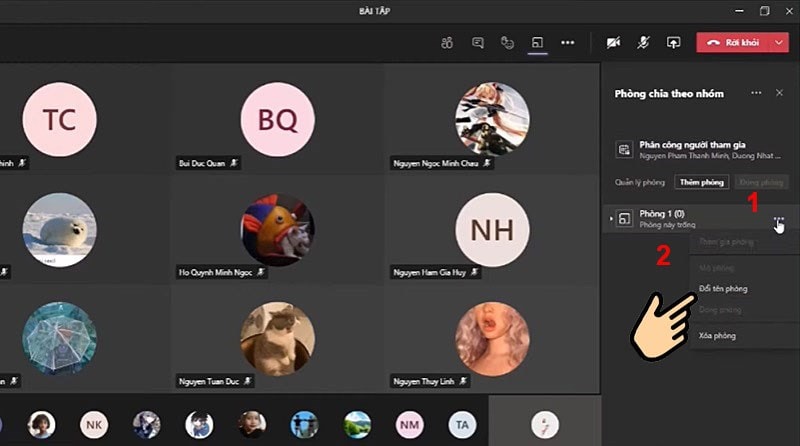This screenshot has height=446, width=800.
Task: Open the participants list icon
Action: pos(447,43)
